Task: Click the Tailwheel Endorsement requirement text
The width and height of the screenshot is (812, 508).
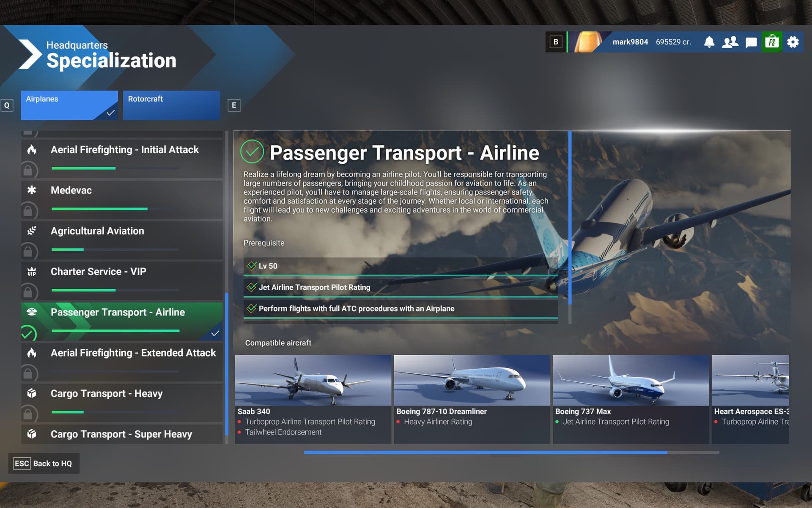Action: [x=283, y=432]
